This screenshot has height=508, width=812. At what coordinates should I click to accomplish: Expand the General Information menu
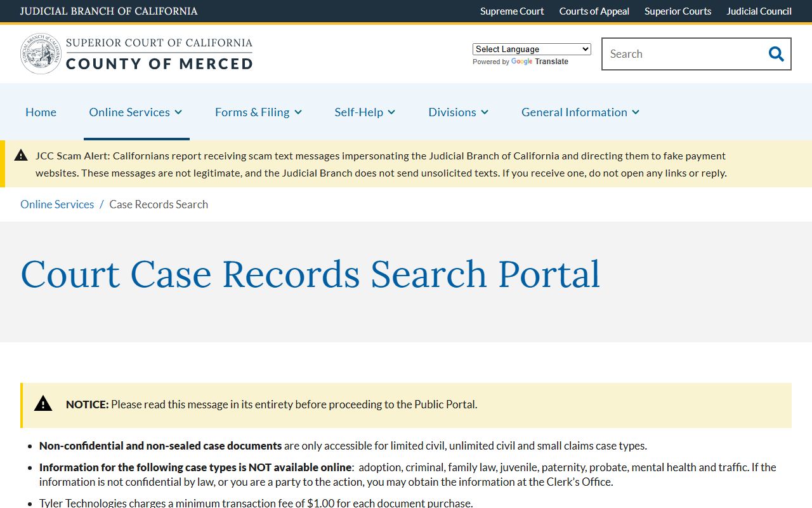click(580, 112)
